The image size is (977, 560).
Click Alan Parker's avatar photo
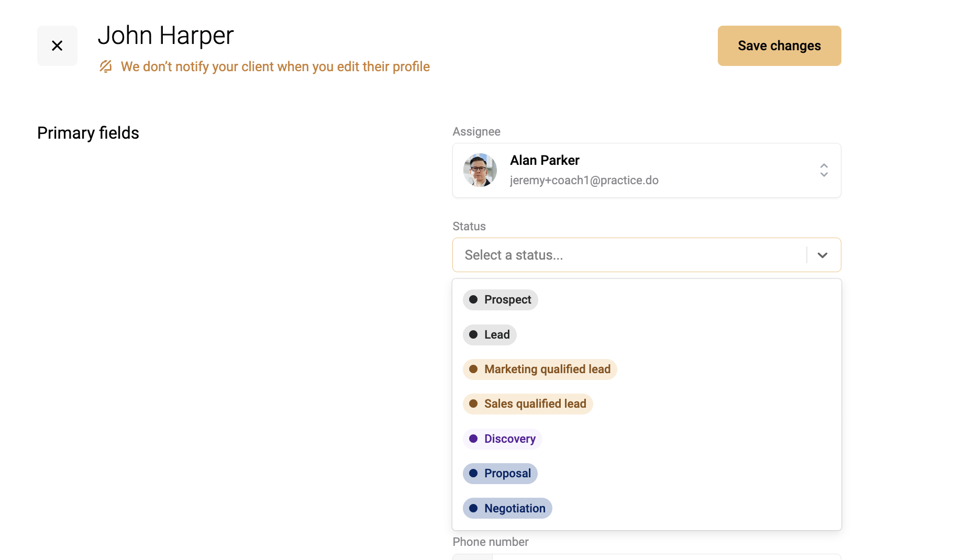click(480, 170)
